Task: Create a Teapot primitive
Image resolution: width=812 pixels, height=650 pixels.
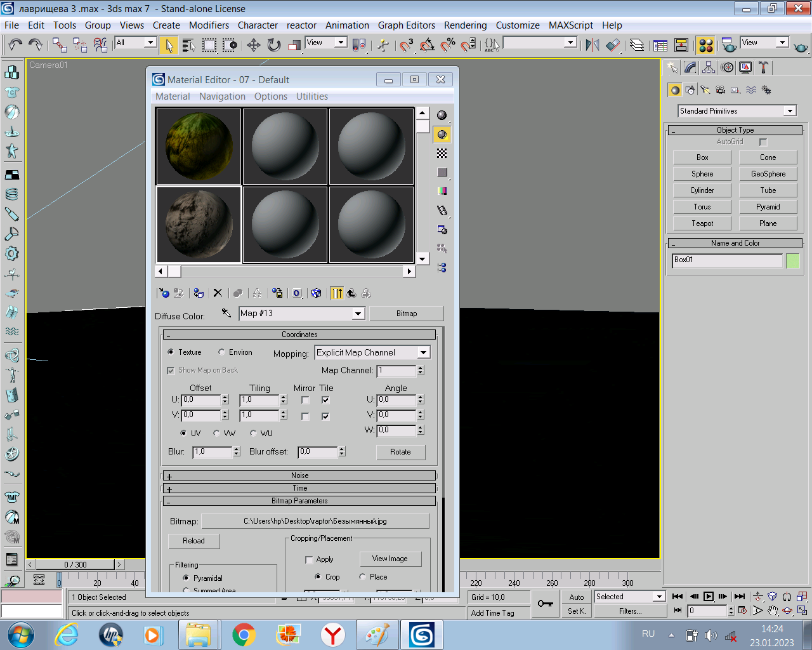Action: click(702, 223)
